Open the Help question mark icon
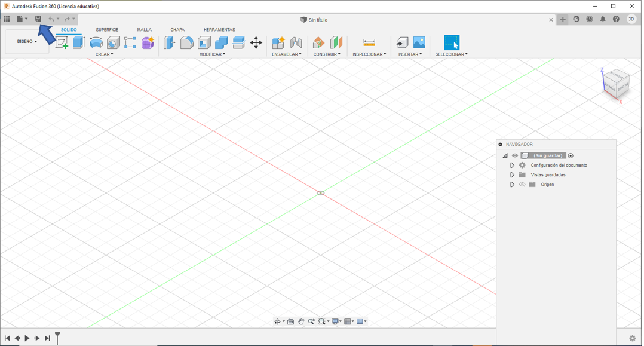The image size is (644, 346). (616, 19)
